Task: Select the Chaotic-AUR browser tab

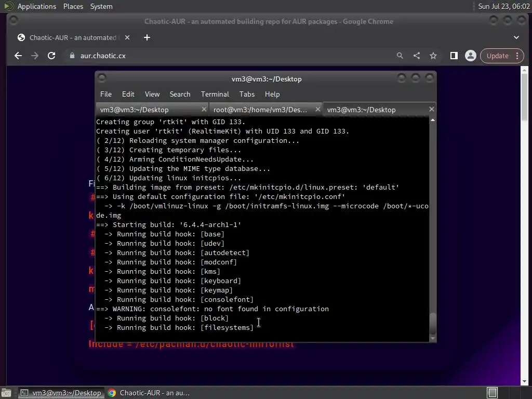Action: [73, 37]
